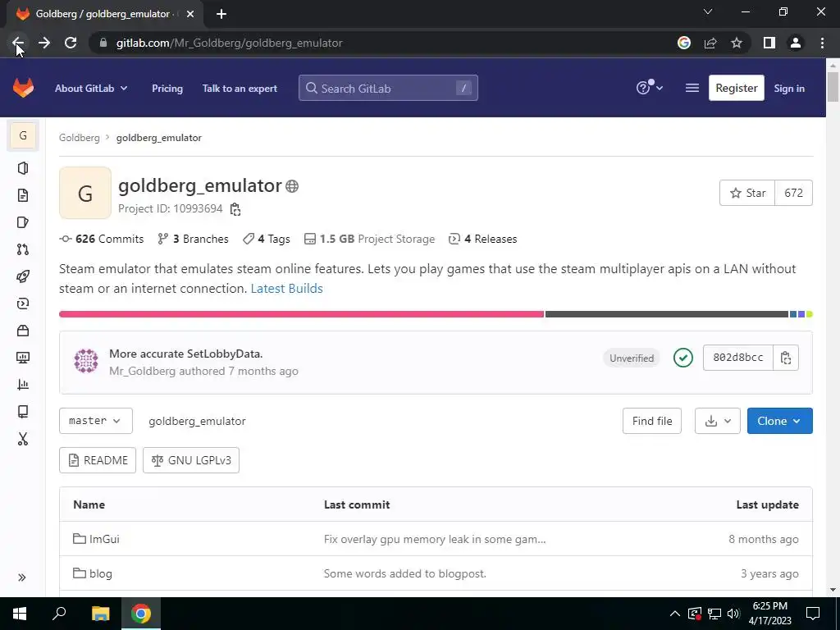840x630 pixels.
Task: Click the Register button
Action: pos(736,88)
